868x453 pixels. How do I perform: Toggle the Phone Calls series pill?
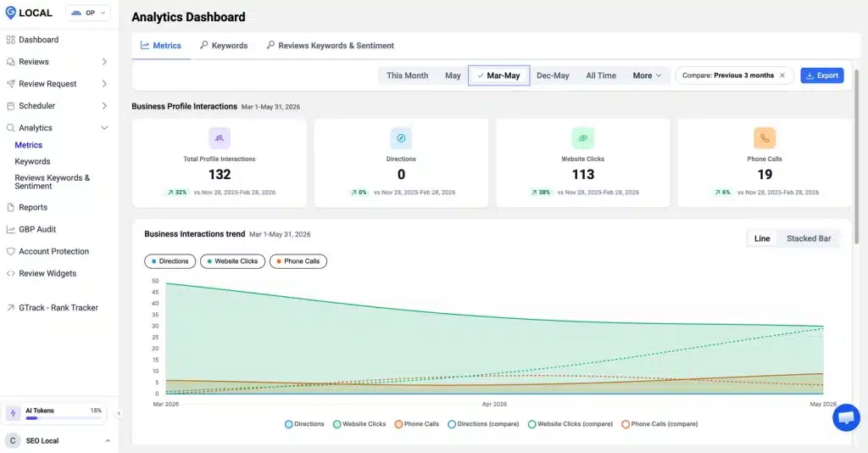click(x=298, y=261)
